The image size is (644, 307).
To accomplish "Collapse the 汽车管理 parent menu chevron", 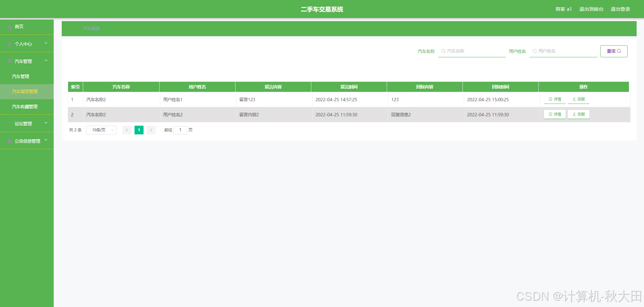I will click(46, 61).
